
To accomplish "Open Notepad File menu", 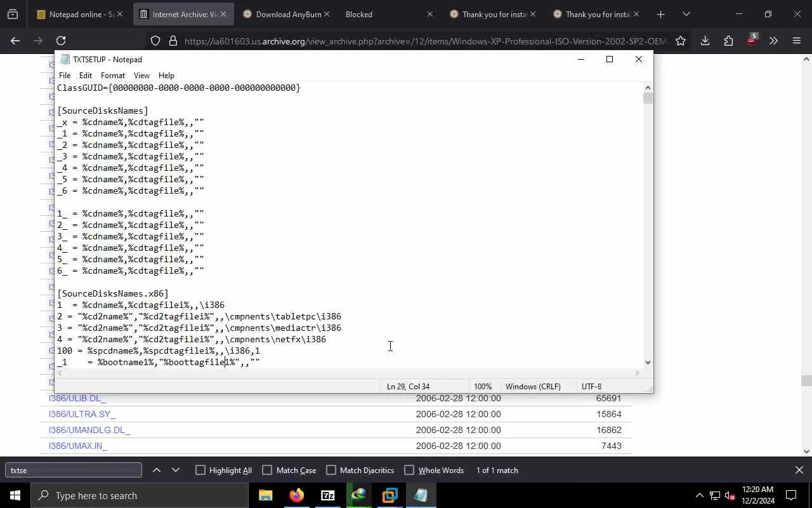I will 65,75.
